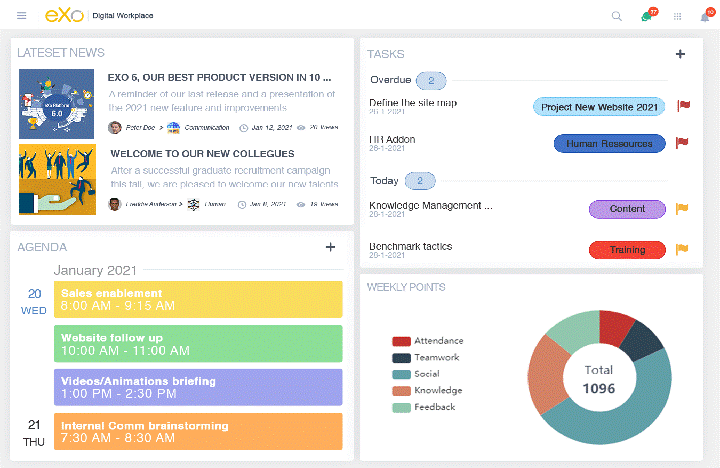The width and height of the screenshot is (720, 468).
Task: Click the eXo logo
Action: [x=64, y=15]
